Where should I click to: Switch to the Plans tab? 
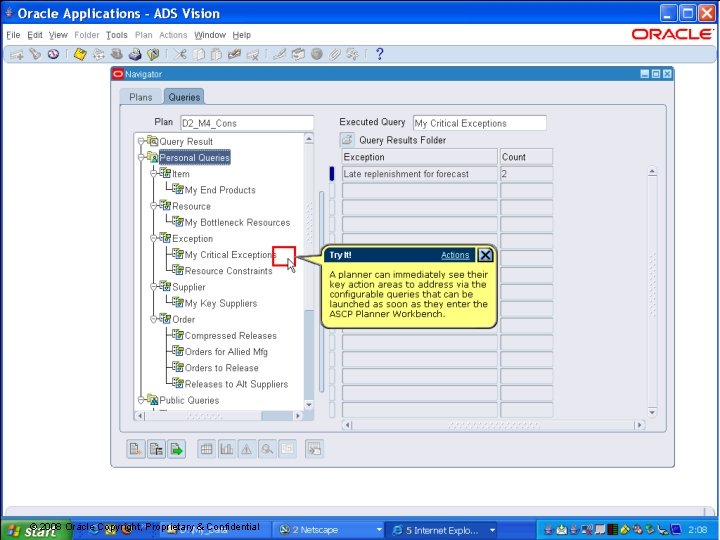coord(141,97)
